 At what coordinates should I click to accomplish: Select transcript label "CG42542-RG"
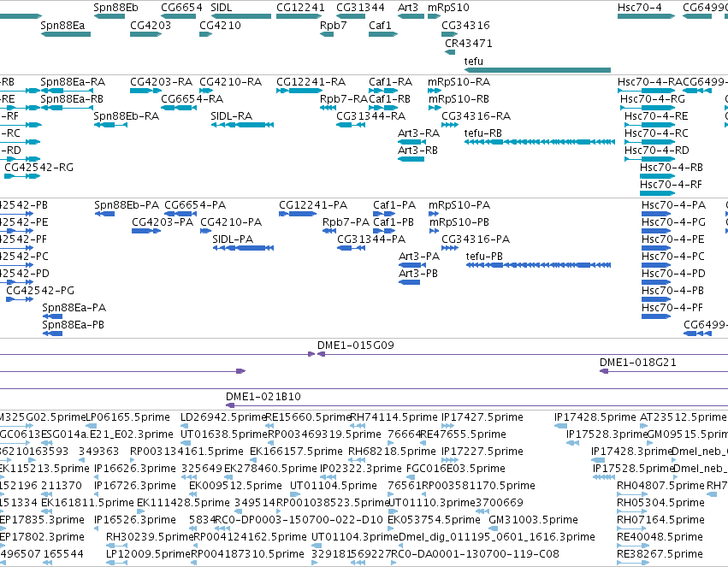(39, 168)
